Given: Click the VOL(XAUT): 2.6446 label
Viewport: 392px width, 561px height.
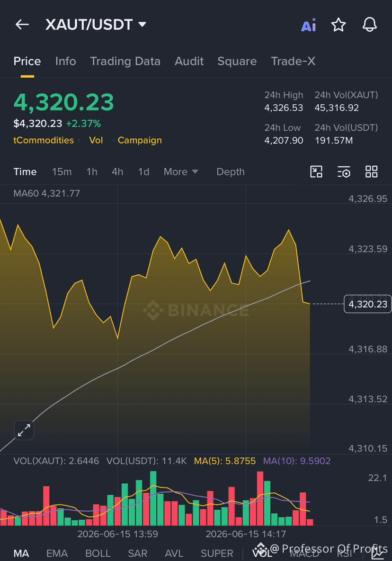Looking at the screenshot, I should [x=56, y=461].
